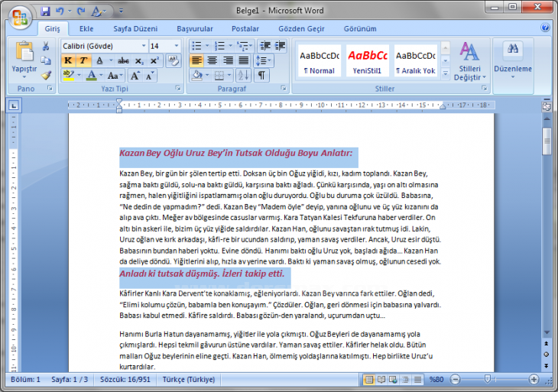Open Word help question mark icon
558x392 pixels.
click(546, 28)
